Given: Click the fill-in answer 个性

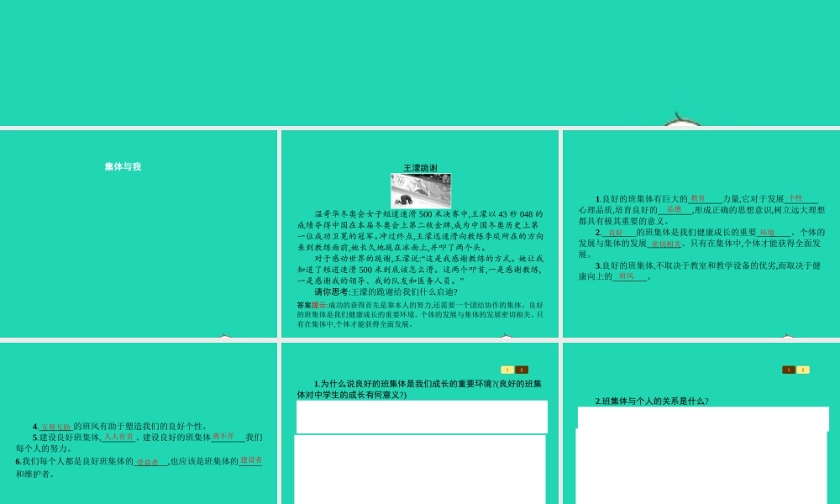Looking at the screenshot, I should pyautogui.click(x=795, y=198).
